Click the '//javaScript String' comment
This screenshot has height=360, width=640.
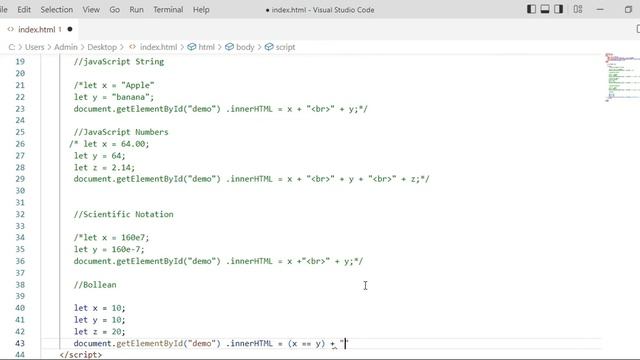click(119, 62)
